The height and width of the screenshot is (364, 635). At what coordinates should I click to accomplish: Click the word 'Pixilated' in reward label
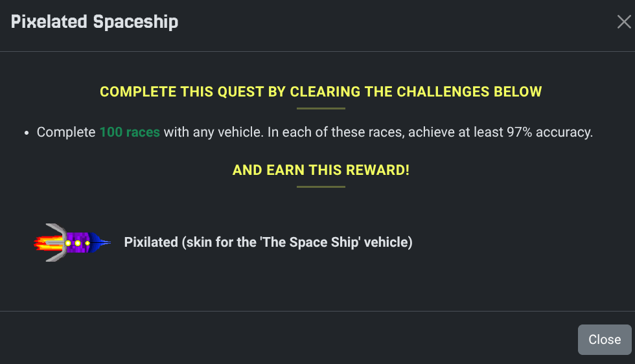[151, 242]
